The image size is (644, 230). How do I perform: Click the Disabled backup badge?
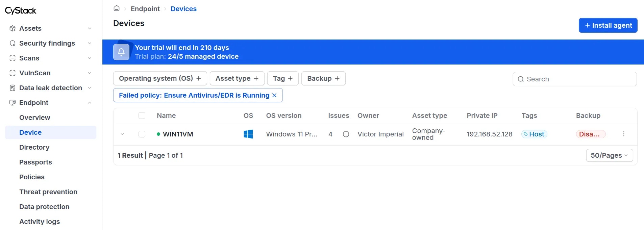591,134
